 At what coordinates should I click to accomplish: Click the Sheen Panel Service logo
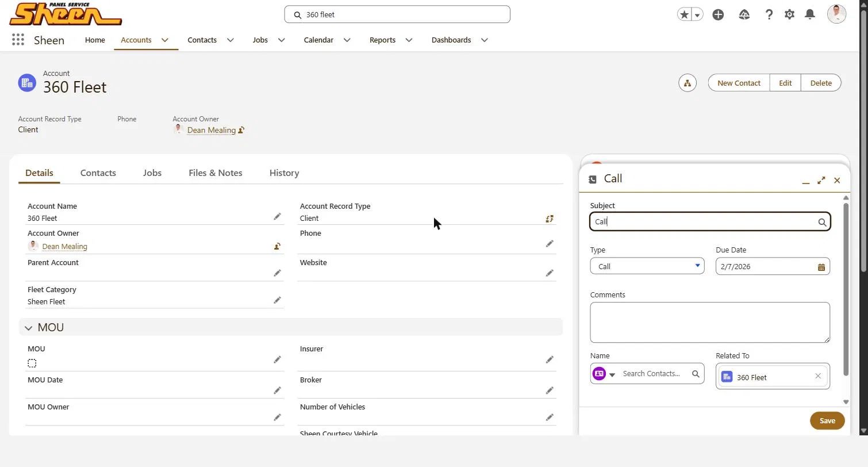click(x=66, y=14)
